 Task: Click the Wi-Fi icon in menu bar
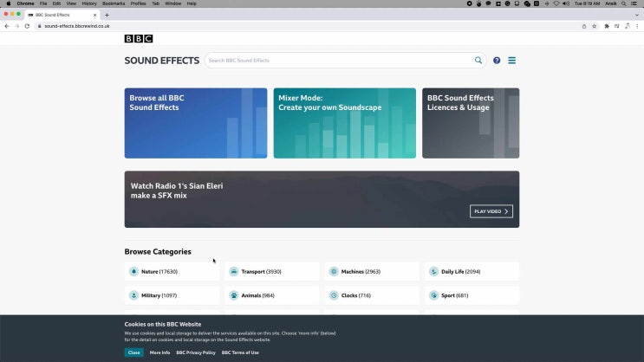click(556, 3)
